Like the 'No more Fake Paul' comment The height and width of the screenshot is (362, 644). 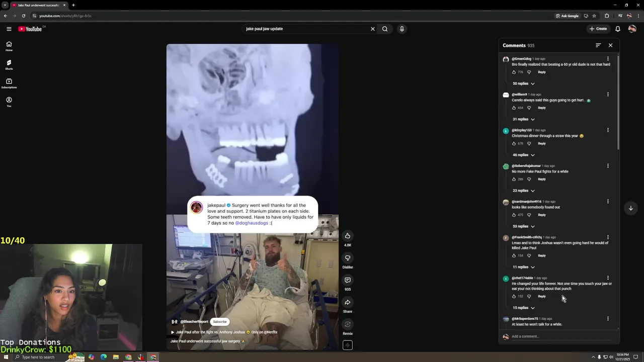(514, 179)
